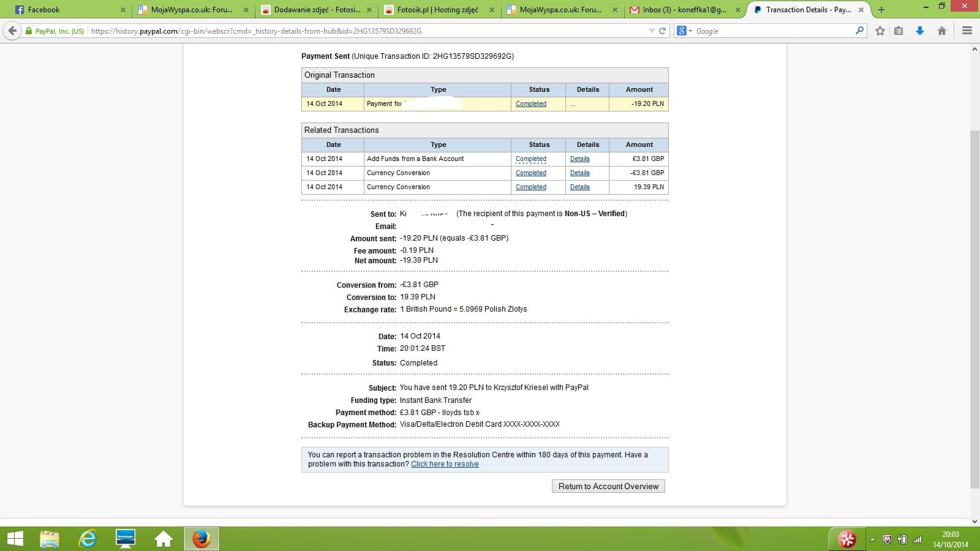Click the vertical page scrollbar thumb

pyautogui.click(x=974, y=309)
